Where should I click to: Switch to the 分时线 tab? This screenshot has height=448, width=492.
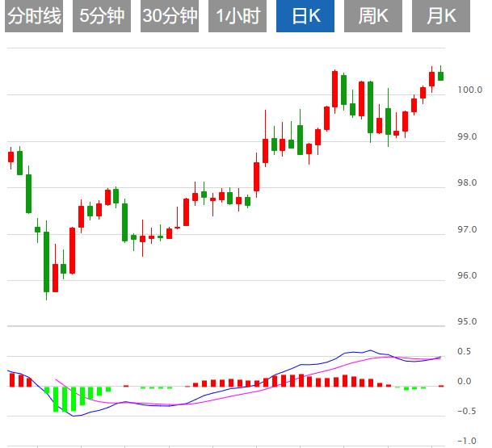(35, 16)
